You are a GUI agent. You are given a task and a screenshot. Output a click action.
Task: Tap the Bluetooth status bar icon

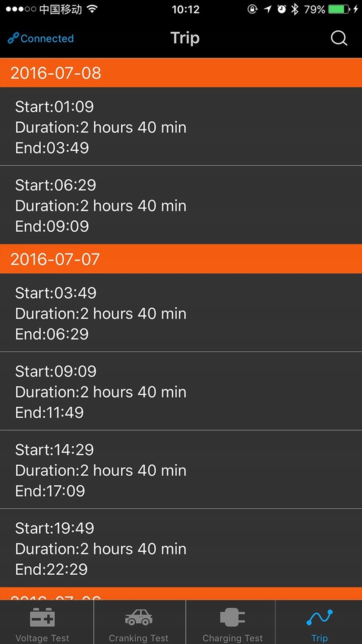pos(295,10)
